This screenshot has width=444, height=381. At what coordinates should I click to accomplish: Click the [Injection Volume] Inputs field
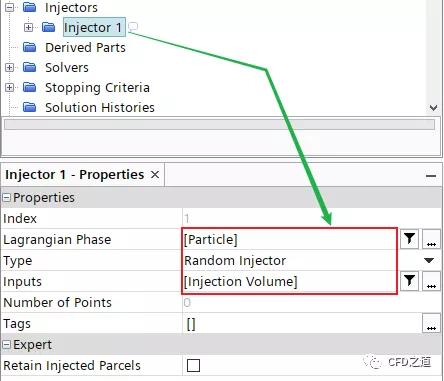289,281
